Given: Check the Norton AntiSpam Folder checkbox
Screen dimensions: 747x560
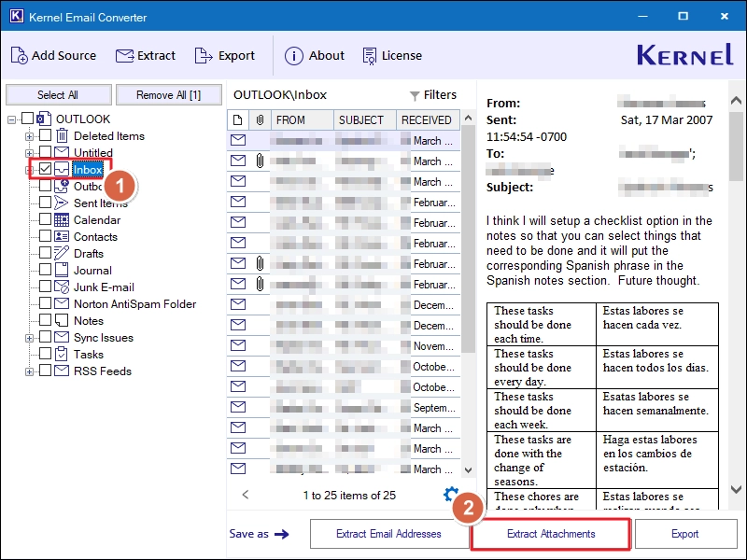Looking at the screenshot, I should [45, 302].
